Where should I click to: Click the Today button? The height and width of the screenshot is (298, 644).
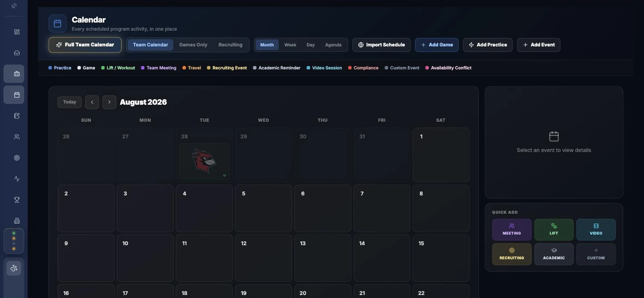[69, 102]
